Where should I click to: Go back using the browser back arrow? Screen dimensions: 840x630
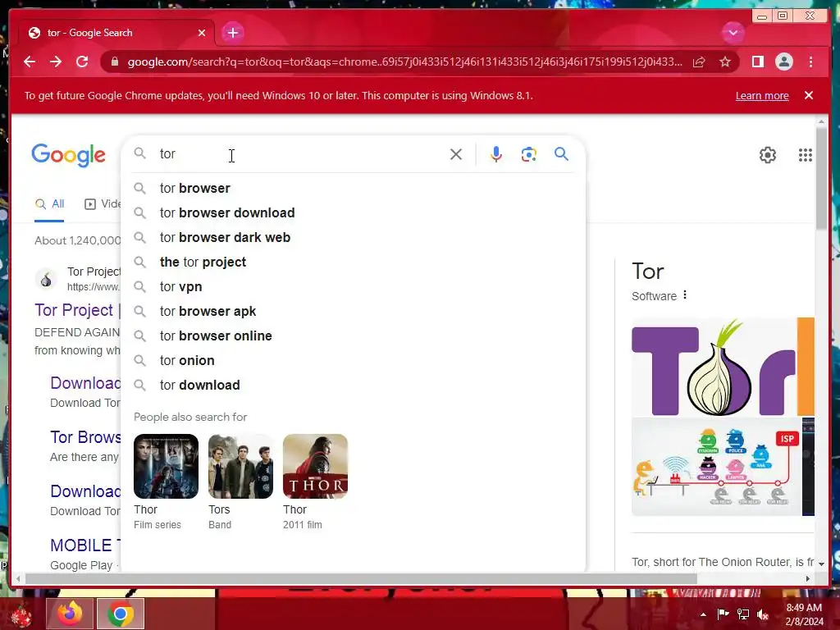tap(30, 62)
